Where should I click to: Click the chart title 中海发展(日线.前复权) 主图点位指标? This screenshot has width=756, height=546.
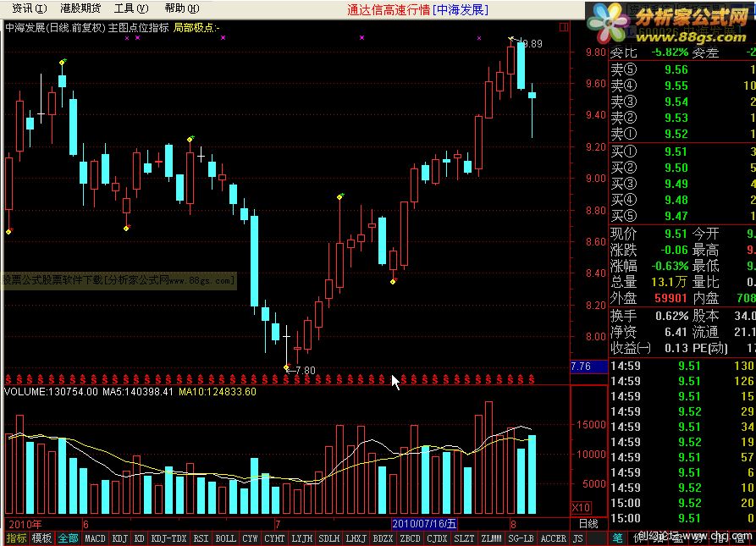point(87,28)
